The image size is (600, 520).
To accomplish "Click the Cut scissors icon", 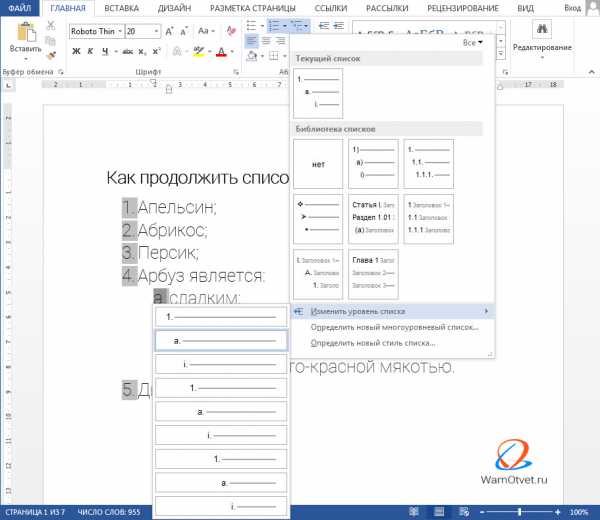I will (51, 26).
